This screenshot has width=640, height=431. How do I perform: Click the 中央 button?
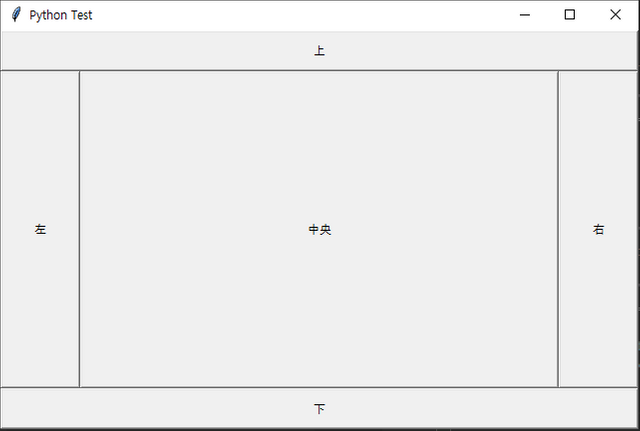click(319, 229)
